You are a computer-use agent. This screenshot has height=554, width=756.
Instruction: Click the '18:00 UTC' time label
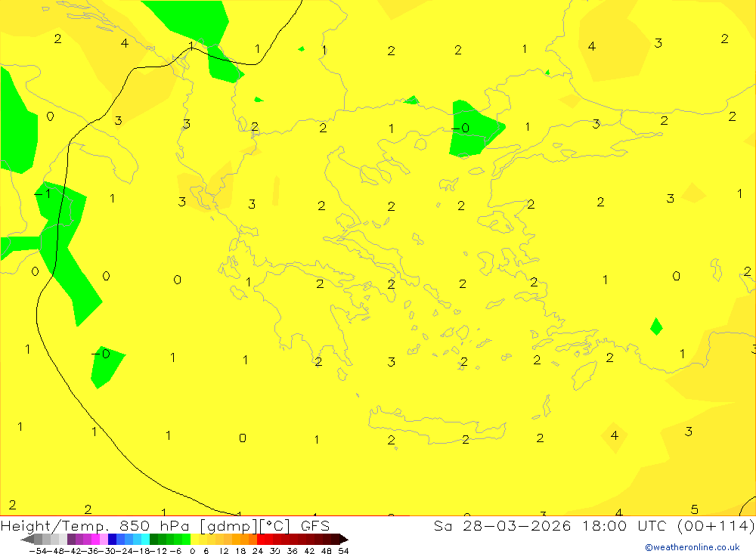pyautogui.click(x=624, y=526)
